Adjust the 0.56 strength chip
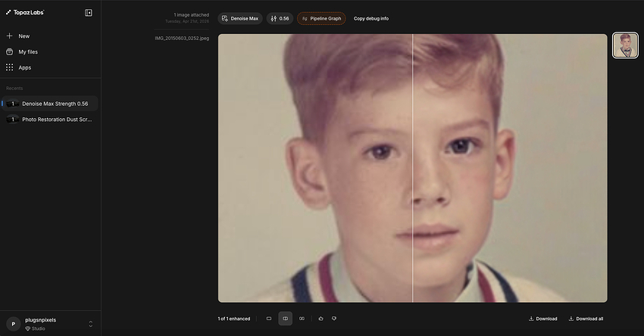The height and width of the screenshot is (336, 644). [x=280, y=18]
